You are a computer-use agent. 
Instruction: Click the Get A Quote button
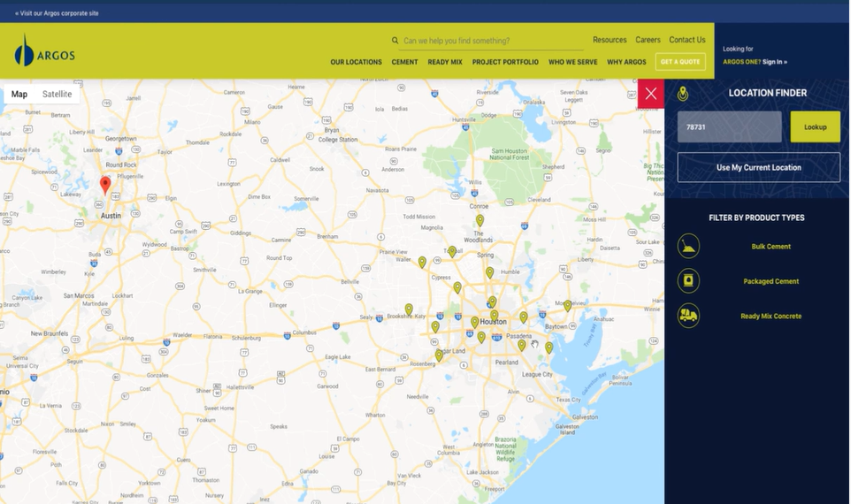(680, 62)
